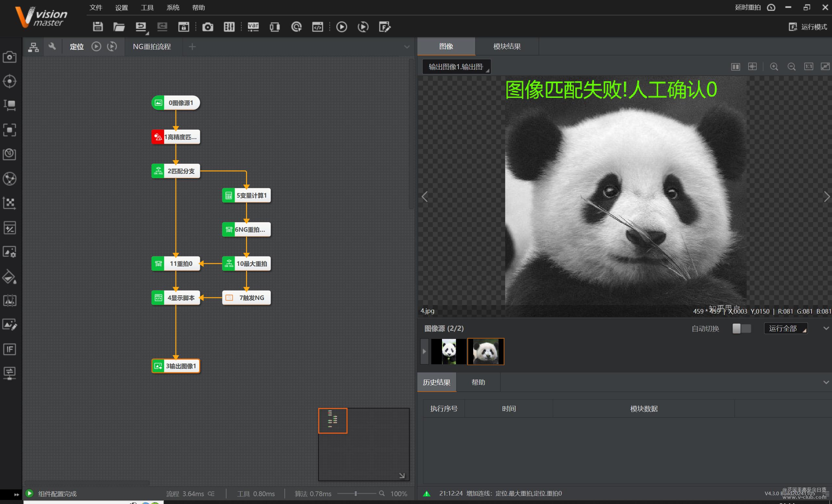Screen dimensions: 832x504
Task: Collapse the 历史结果 panel chevron
Action: (x=826, y=382)
